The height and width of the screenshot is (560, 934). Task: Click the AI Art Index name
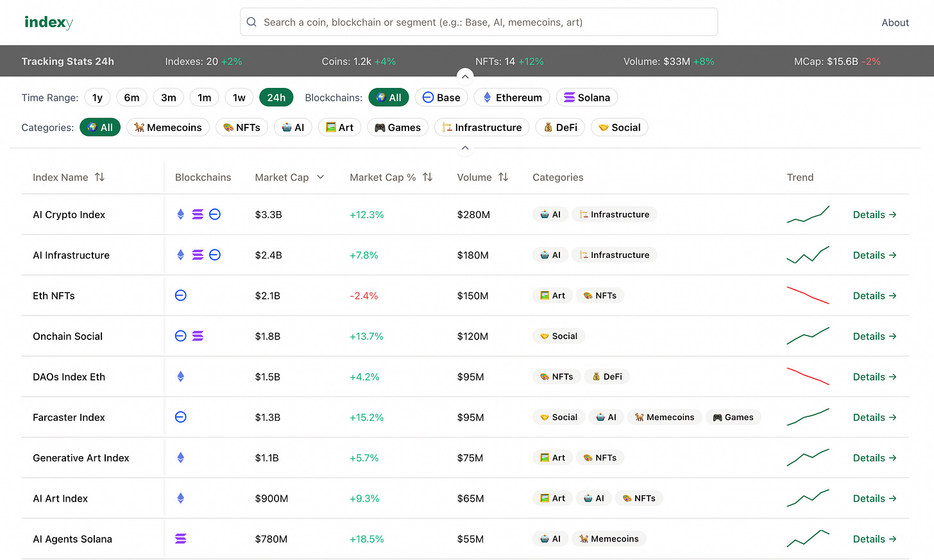click(60, 498)
